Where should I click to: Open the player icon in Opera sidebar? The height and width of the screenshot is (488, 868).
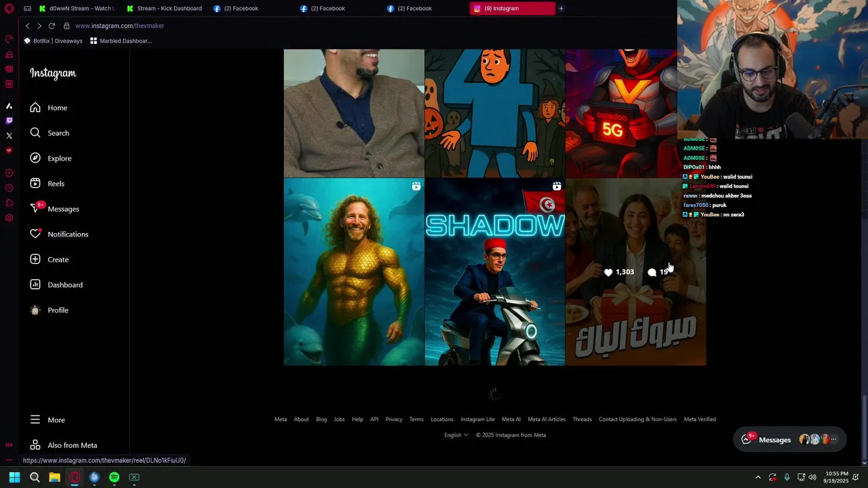coord(9,173)
